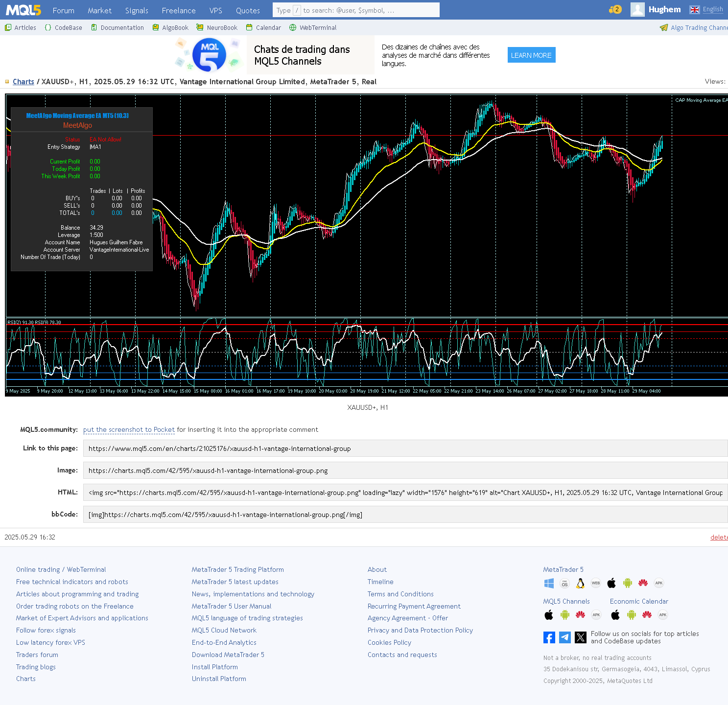Open the XAUUSD chart screenshot image
Screen dimensions: 728x705
[366, 245]
